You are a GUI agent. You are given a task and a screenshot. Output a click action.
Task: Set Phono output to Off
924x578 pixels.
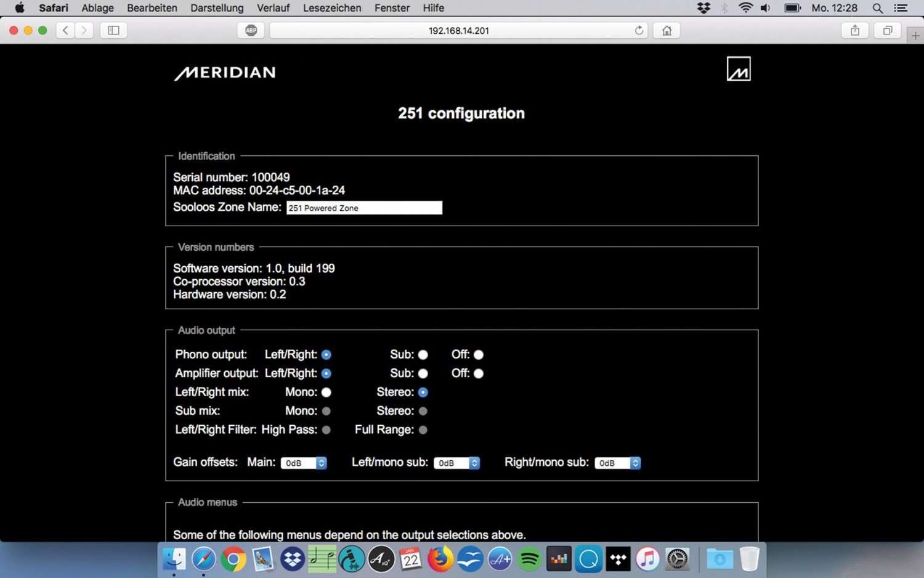[479, 355]
